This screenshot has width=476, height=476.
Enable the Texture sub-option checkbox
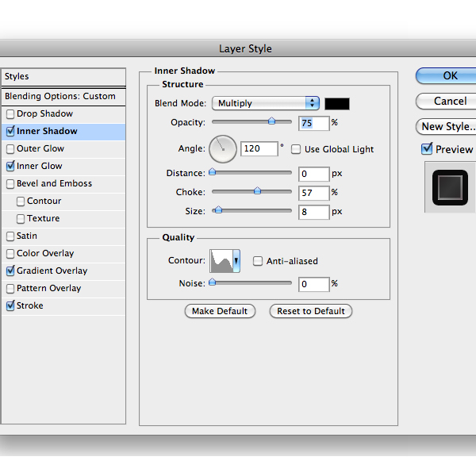(21, 219)
